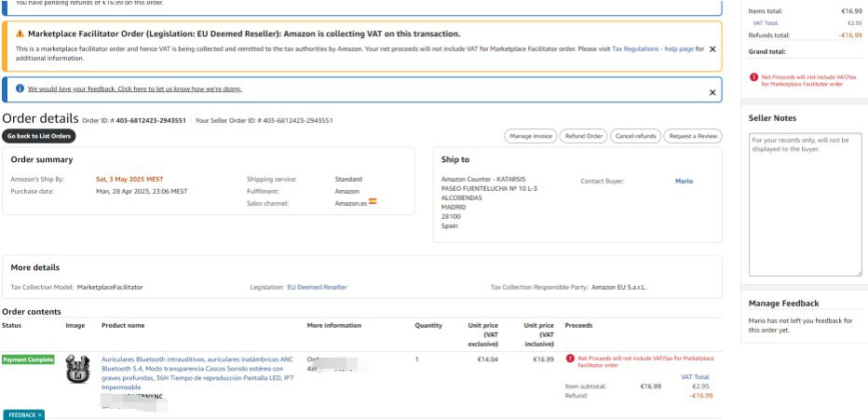The image size is (868, 420).
Task: Click the blue info icon in feedback banner
Action: 20,88
